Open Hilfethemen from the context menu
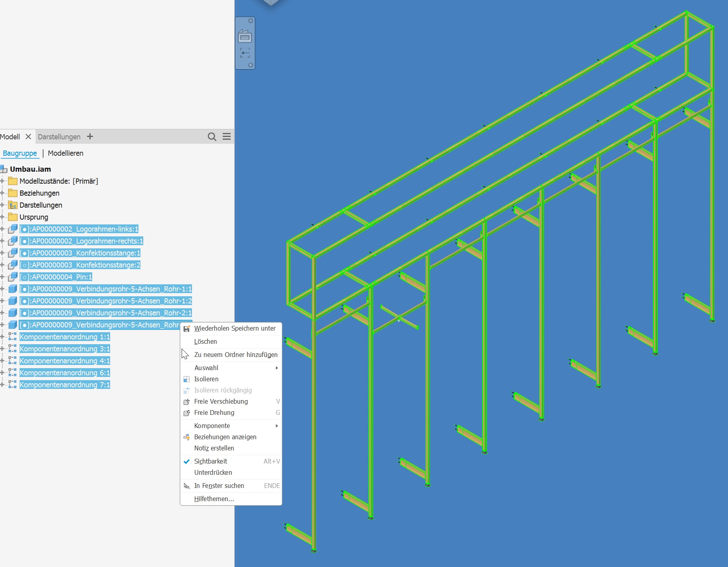This screenshot has width=728, height=567. [214, 499]
